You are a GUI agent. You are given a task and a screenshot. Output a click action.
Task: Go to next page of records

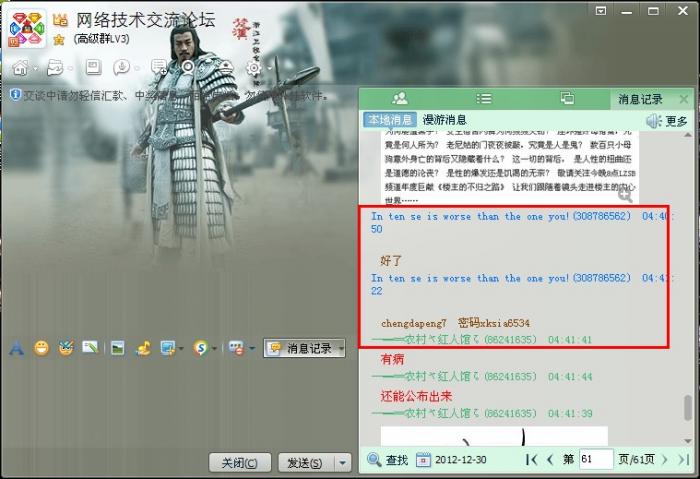tap(665, 459)
